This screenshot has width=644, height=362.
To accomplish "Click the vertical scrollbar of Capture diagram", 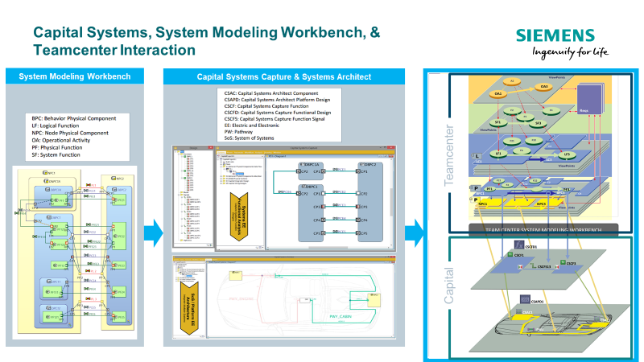I will [392, 201].
